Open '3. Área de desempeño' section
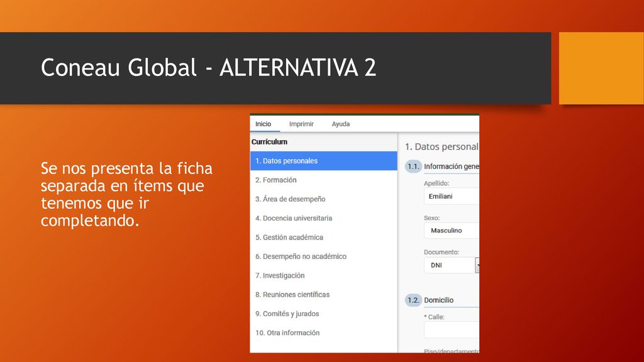The width and height of the screenshot is (644, 362). [x=324, y=199]
